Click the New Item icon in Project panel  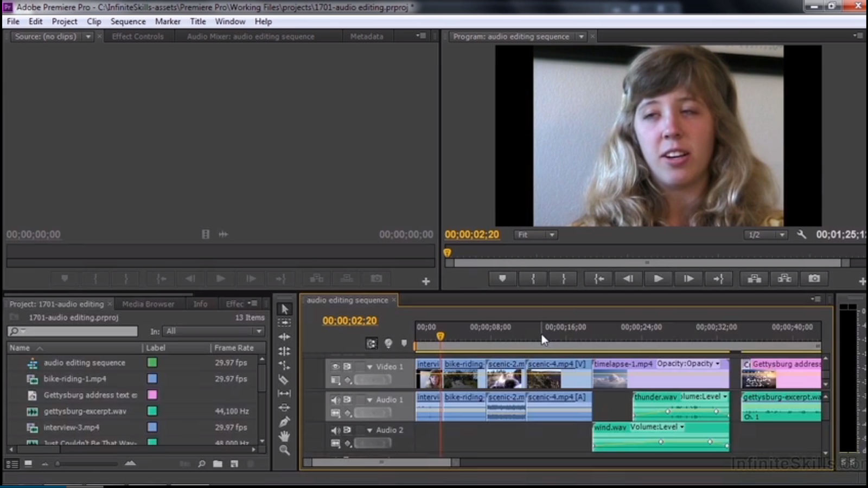(234, 464)
